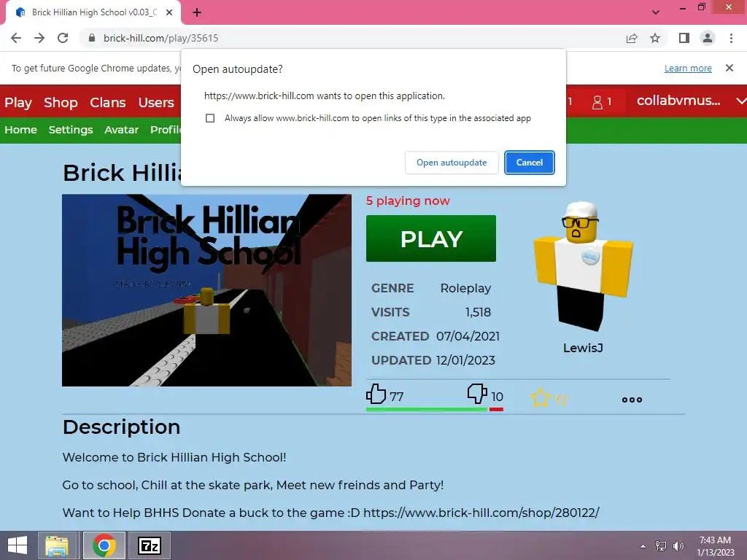
Task: Click the 'Description' heading
Action: click(122, 427)
